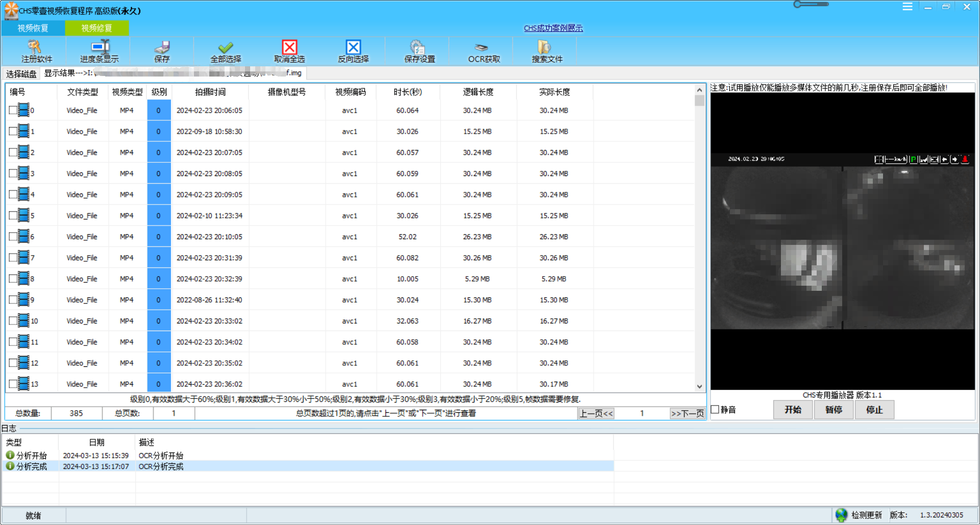Click the application logo icon in the title bar
This screenshot has height=525, width=980.
11,10
